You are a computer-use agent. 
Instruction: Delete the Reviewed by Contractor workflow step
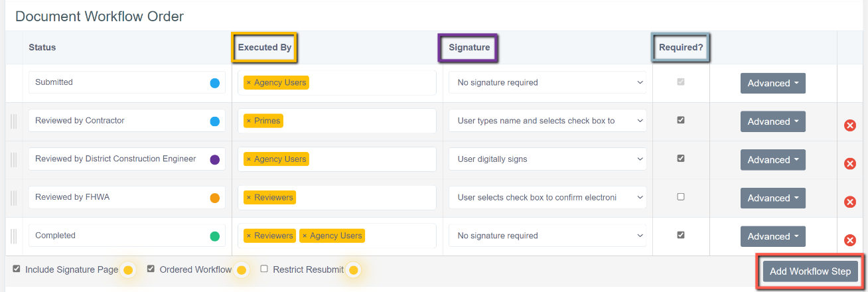849,125
